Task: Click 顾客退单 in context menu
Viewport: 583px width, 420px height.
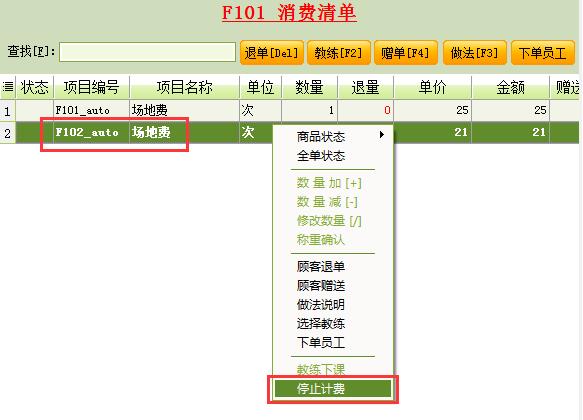Action: click(x=321, y=266)
